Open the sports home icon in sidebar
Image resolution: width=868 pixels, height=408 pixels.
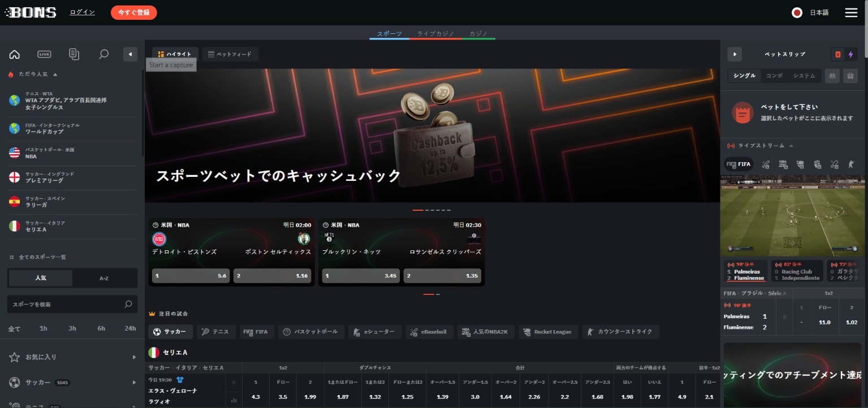pos(15,54)
